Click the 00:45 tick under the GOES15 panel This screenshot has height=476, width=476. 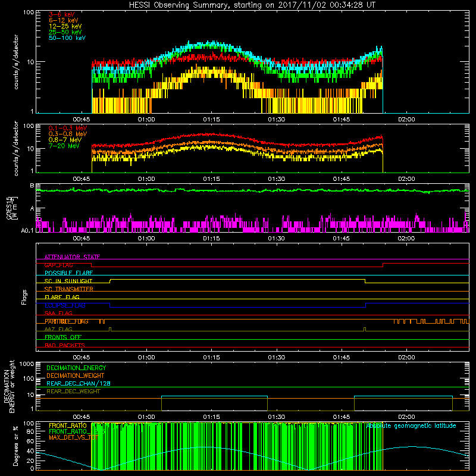(x=82, y=239)
